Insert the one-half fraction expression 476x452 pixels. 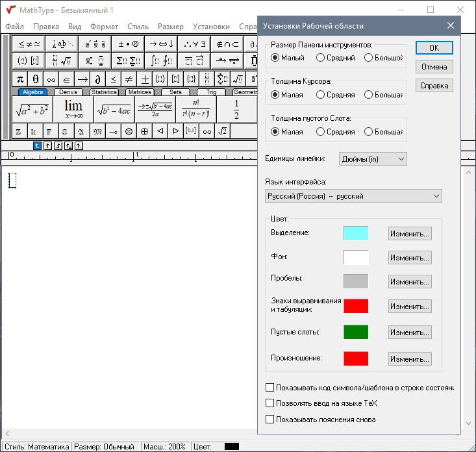point(236,110)
